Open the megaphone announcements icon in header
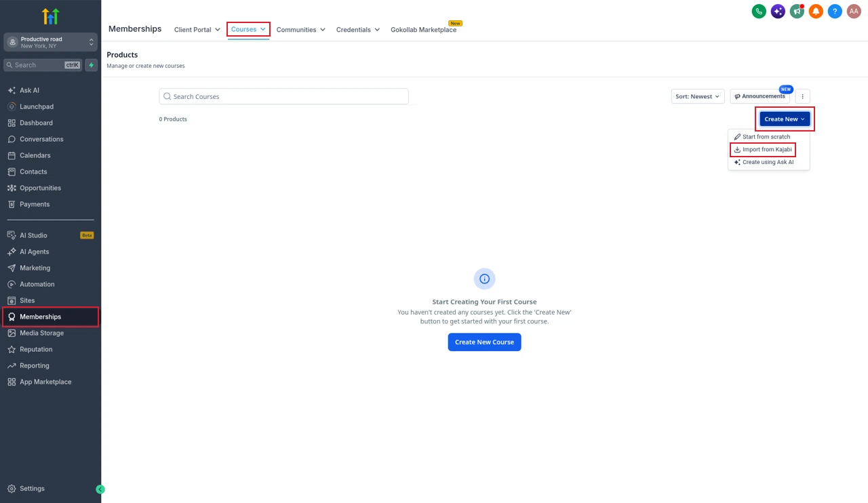This screenshot has height=503, width=868. [x=797, y=12]
